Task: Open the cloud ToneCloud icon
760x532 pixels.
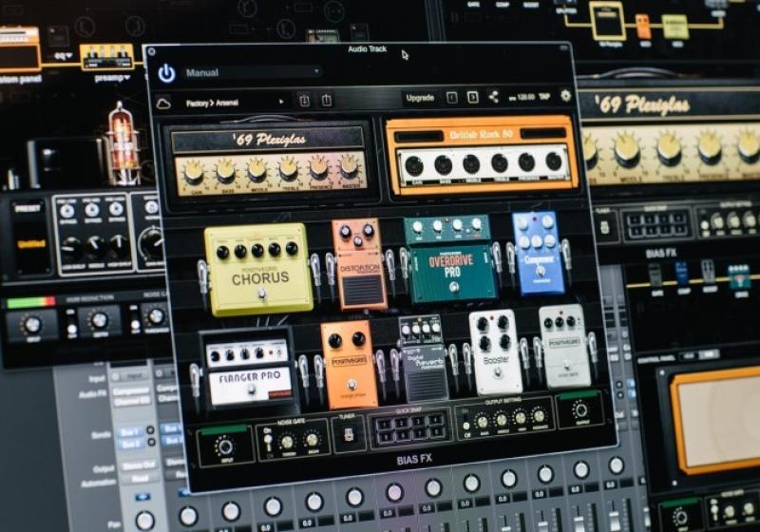Action: click(x=163, y=104)
